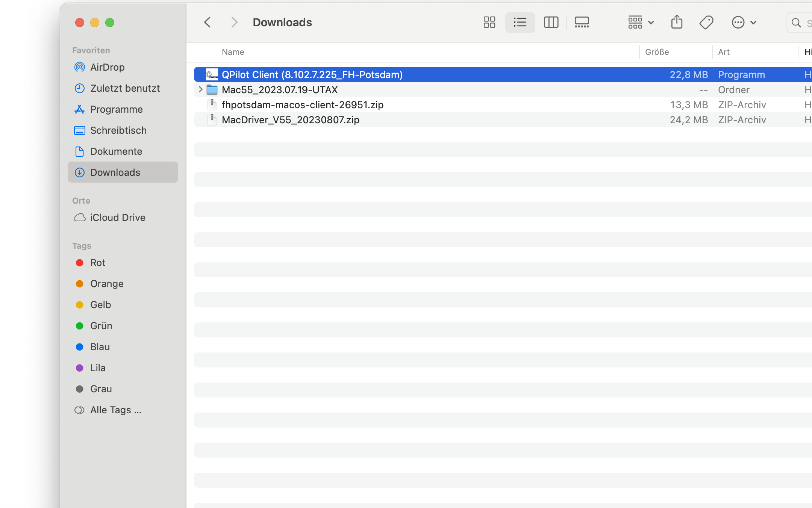
Task: Select the Lila tag
Action: (x=123, y=367)
